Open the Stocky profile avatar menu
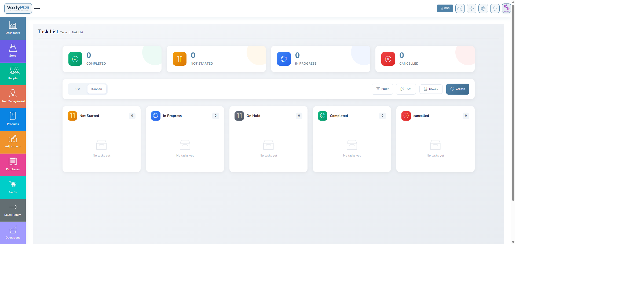 pos(507,8)
